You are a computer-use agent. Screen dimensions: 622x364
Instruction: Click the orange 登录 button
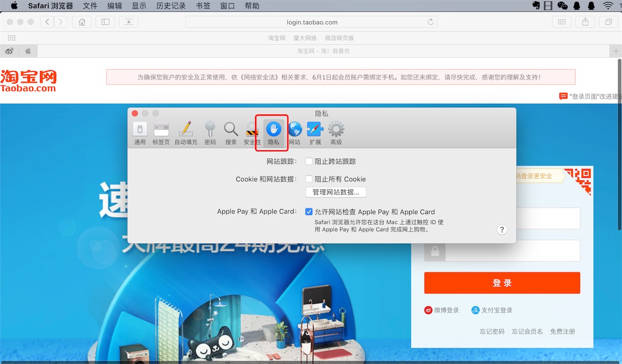502,283
